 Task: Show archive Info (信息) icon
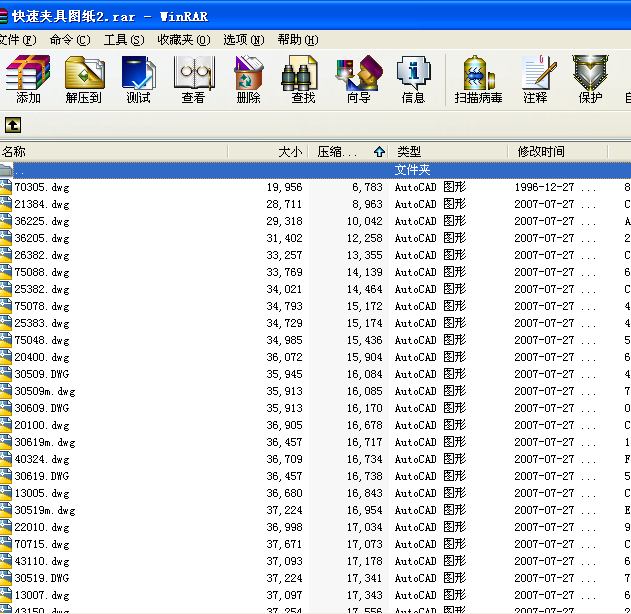click(x=413, y=78)
